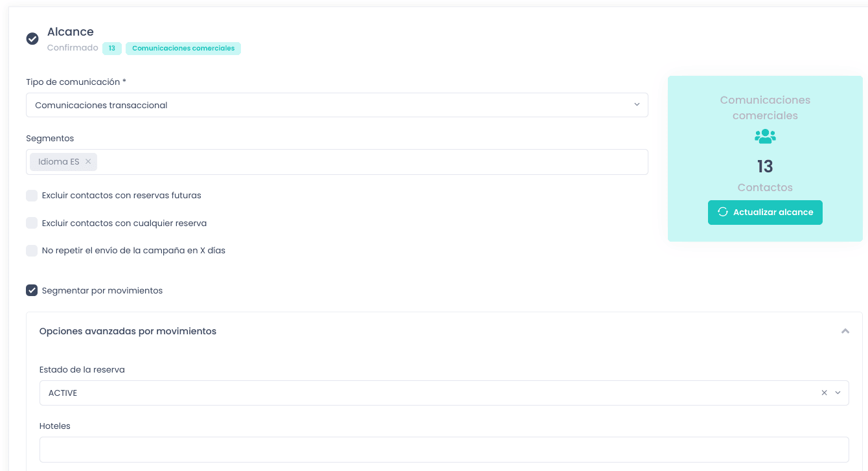This screenshot has height=471, width=868.
Task: Uncheck Segmentar por movimientos
Action: (x=32, y=290)
